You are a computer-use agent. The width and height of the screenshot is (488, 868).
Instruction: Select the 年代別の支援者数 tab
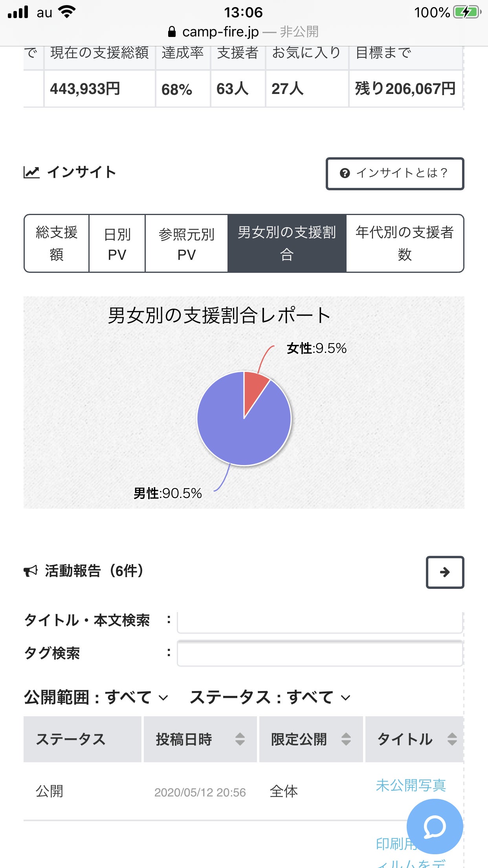tap(405, 243)
